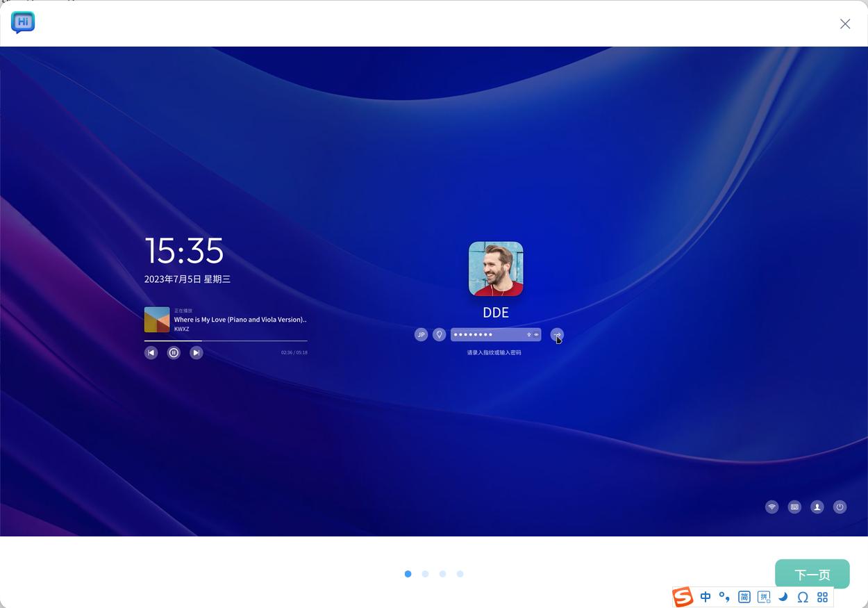Image resolution: width=868 pixels, height=608 pixels.
Task: Click the music playback progress bar
Action: (226, 340)
